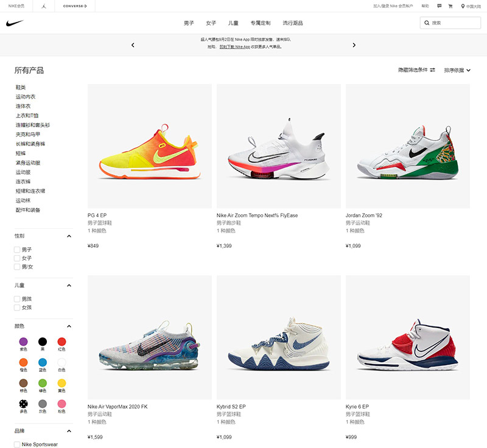Viewport: 487px width, 448px height.
Task: Show the previous promo banner message
Action: [x=133, y=45]
